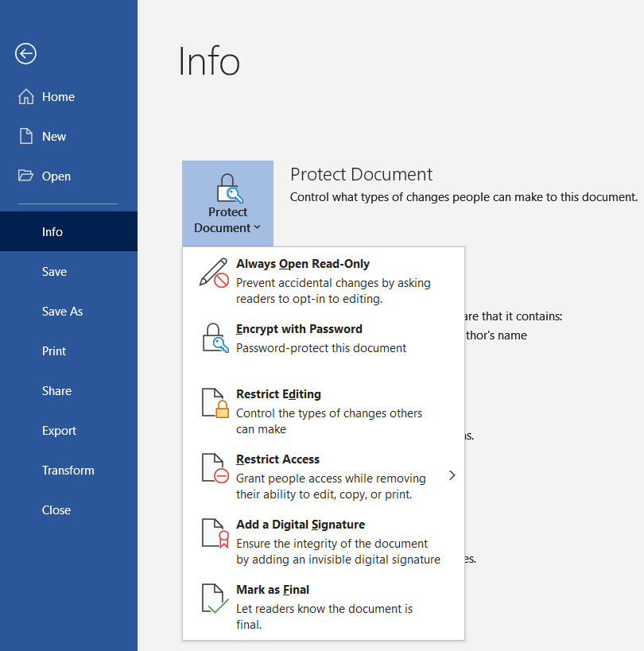Open the Export page

coord(68,431)
